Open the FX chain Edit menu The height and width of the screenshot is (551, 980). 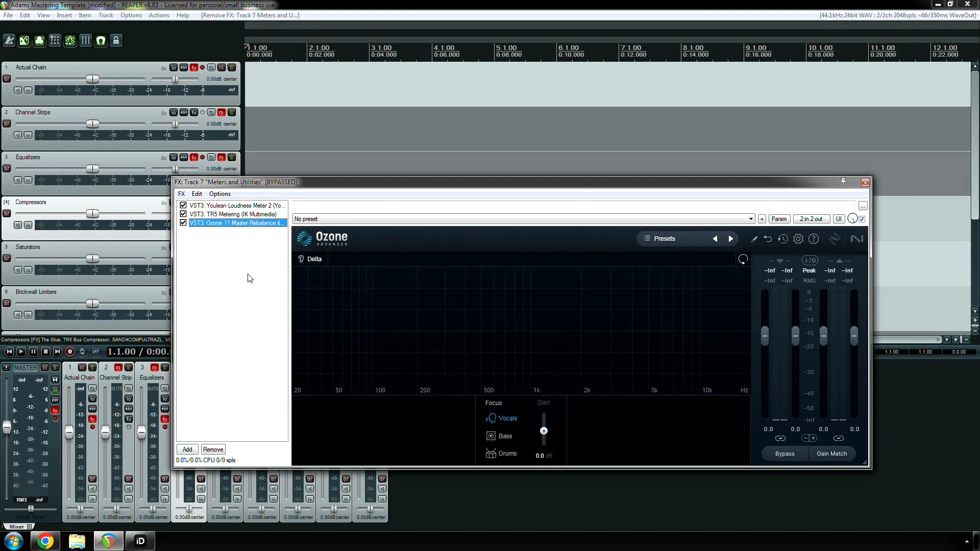pos(197,194)
